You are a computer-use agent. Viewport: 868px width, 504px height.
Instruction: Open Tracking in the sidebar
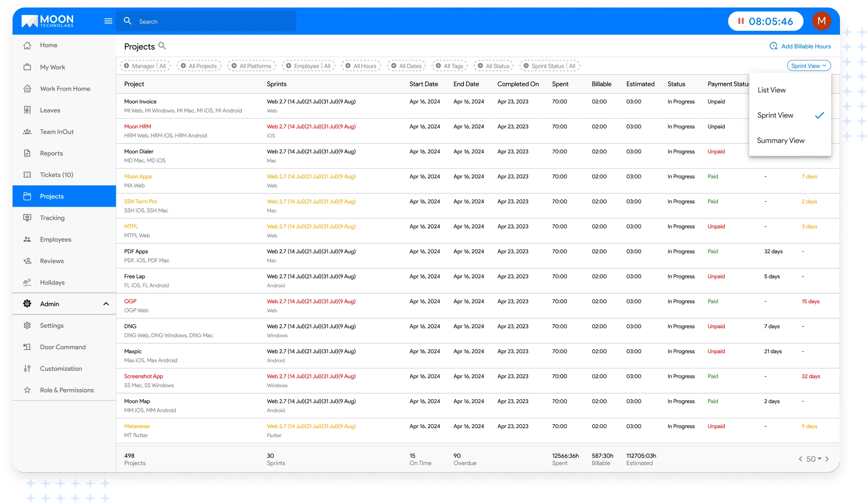64,218
